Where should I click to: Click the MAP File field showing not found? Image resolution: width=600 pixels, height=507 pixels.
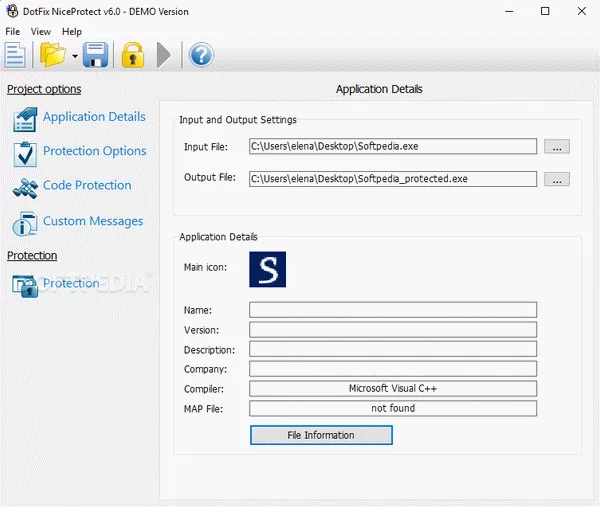393,408
